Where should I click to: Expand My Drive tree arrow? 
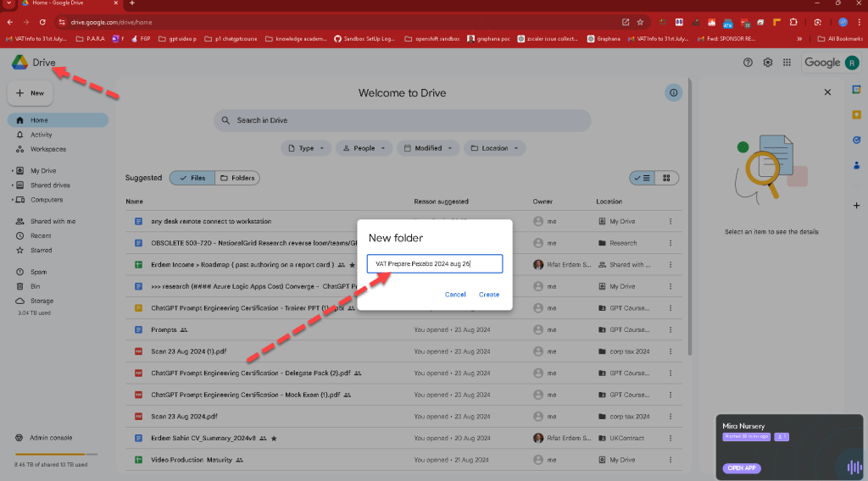coord(12,171)
